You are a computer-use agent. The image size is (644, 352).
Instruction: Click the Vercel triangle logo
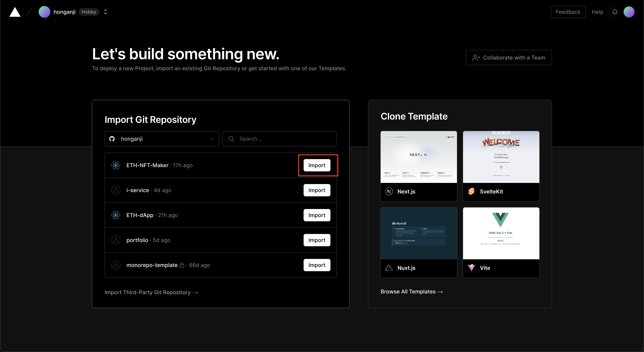15,12
